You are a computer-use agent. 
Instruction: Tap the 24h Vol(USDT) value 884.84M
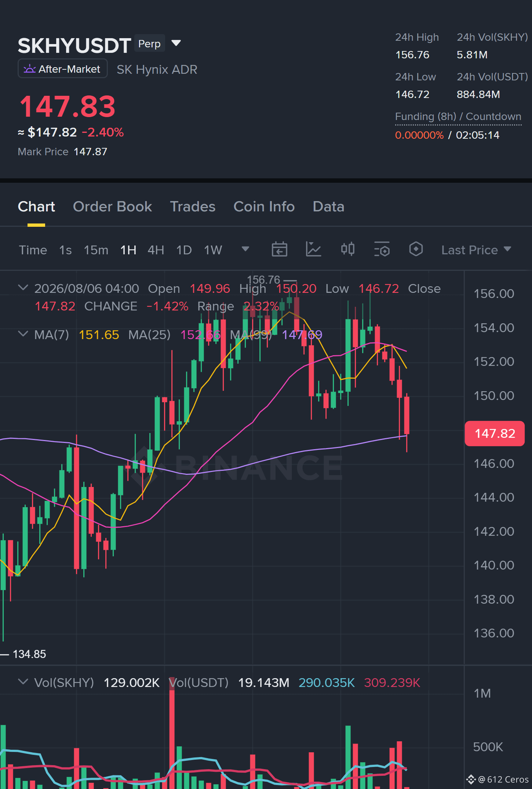(x=478, y=94)
